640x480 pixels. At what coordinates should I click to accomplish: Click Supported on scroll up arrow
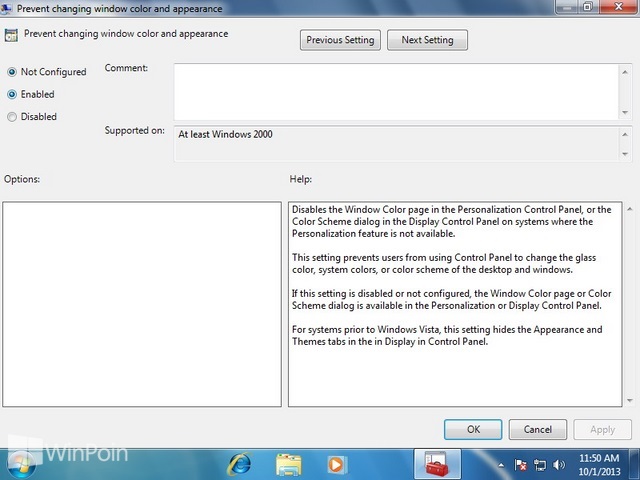pos(625,134)
